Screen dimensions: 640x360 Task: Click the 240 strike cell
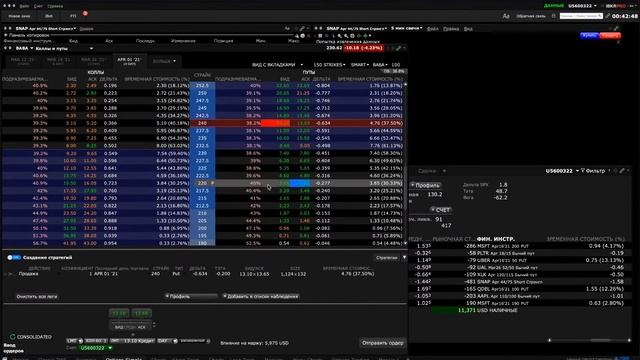point(202,123)
